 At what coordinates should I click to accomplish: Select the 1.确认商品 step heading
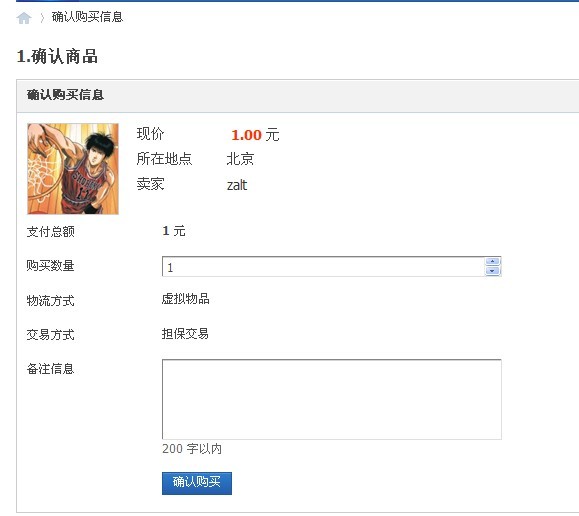57,57
